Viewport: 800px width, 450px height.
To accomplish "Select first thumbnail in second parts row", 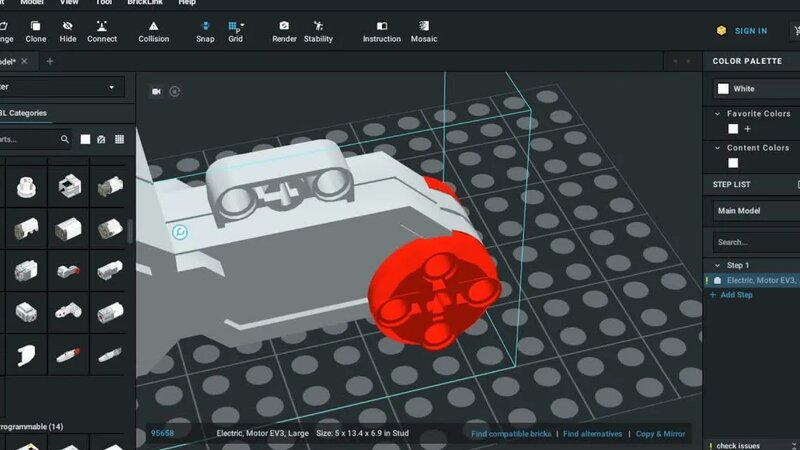I will [x=26, y=229].
